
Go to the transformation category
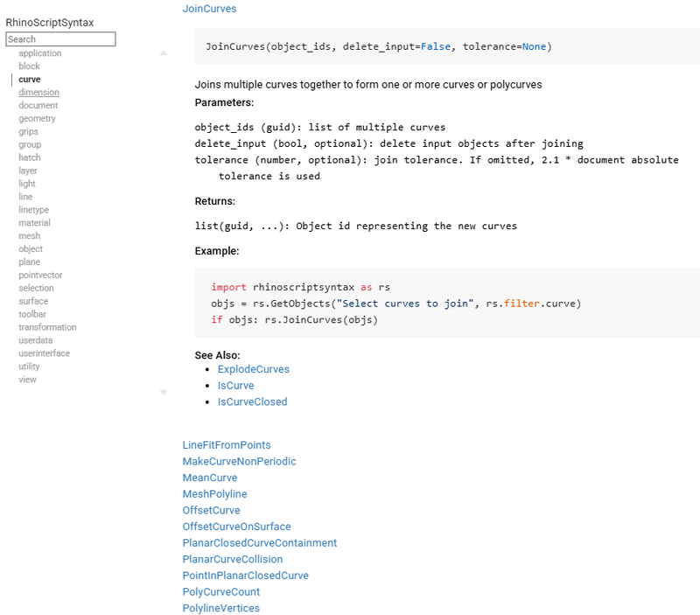(x=47, y=327)
